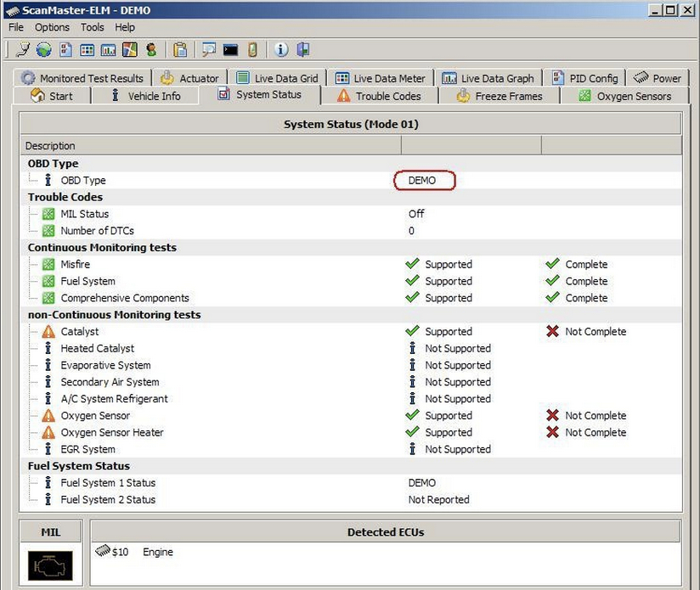Click the info icon beside OBD Type

point(48,180)
